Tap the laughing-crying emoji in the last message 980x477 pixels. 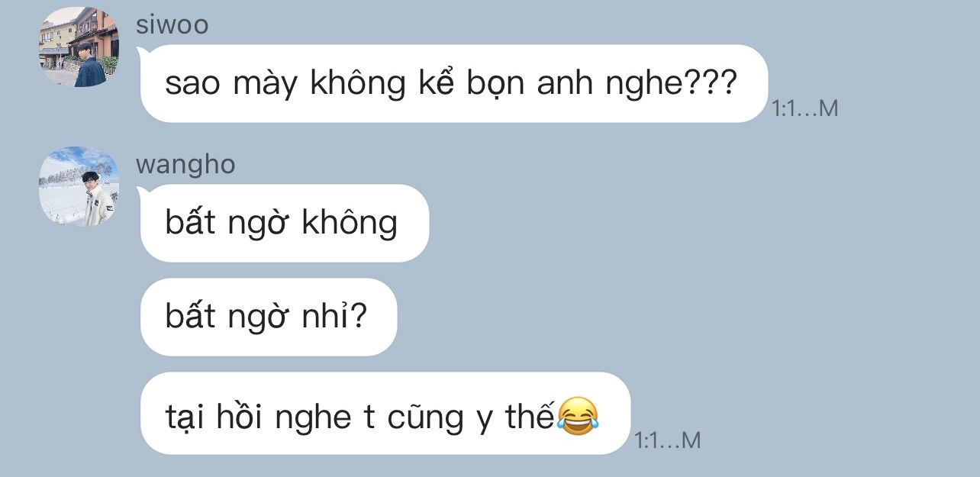pyautogui.click(x=578, y=416)
